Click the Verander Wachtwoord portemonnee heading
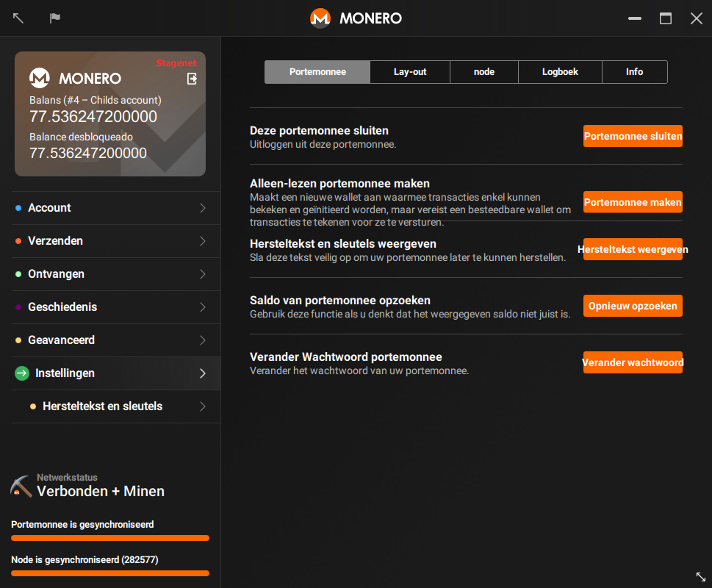 click(x=346, y=357)
